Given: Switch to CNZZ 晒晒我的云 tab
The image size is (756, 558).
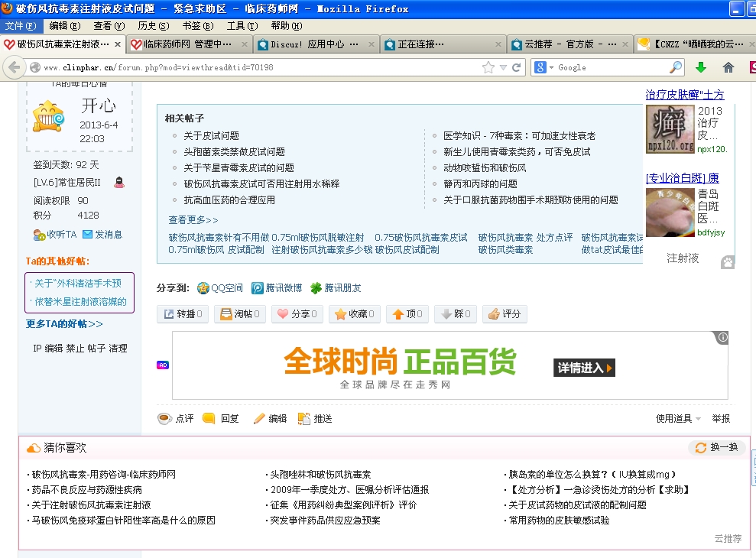Looking at the screenshot, I should point(696,44).
